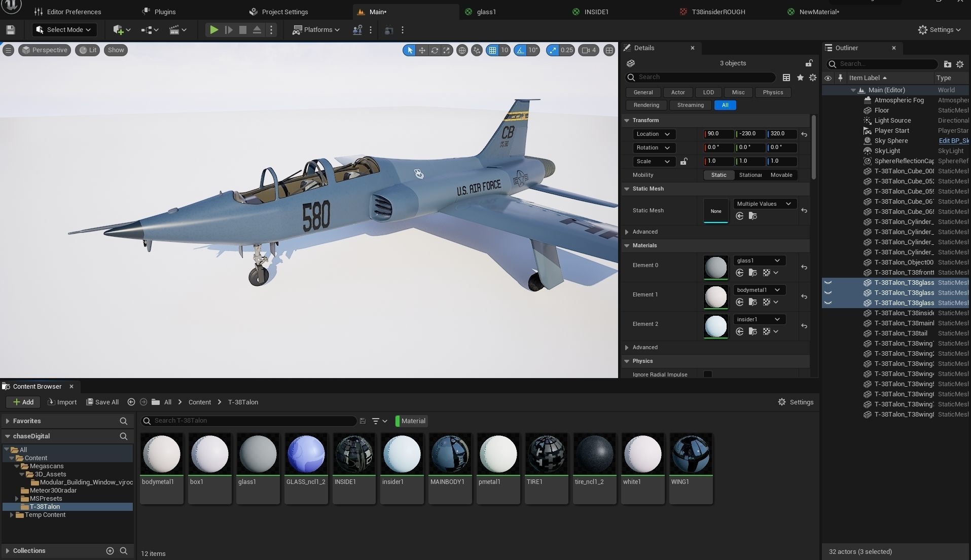The height and width of the screenshot is (560, 971).
Task: Use selected asset for Static Mesh
Action: [740, 216]
